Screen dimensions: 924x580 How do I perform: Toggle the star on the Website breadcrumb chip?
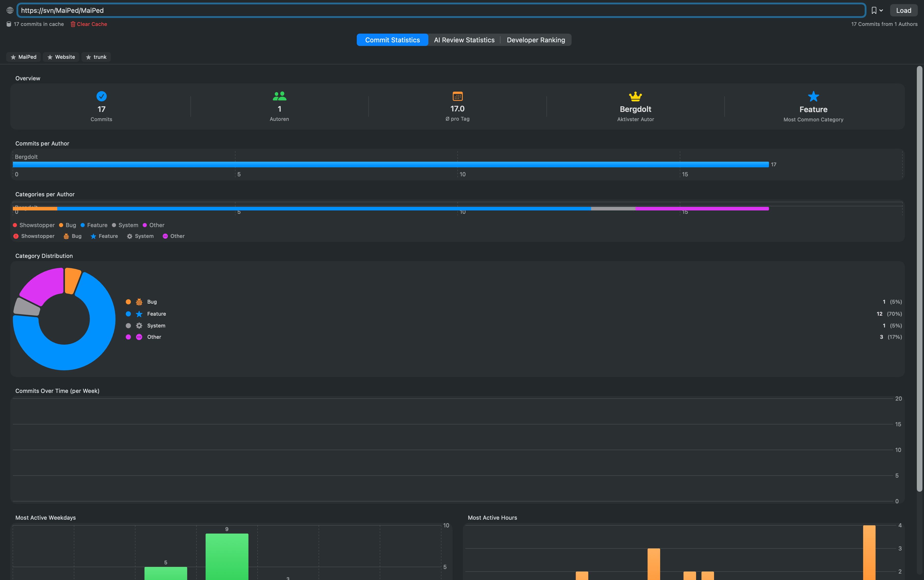[x=50, y=57]
